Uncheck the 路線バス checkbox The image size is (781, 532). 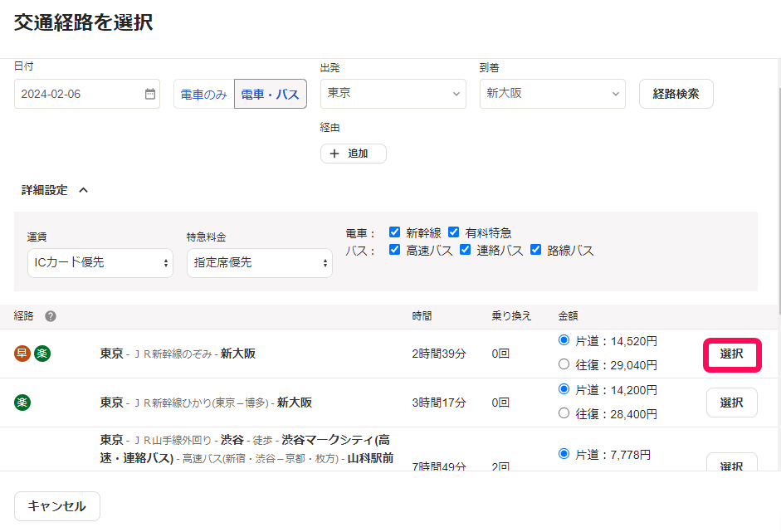(535, 250)
